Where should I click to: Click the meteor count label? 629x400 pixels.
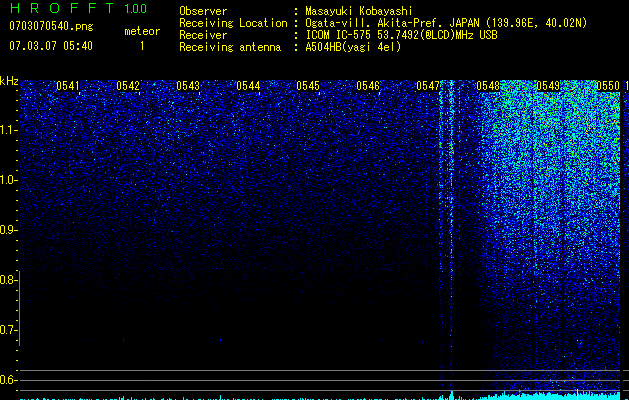(142, 31)
